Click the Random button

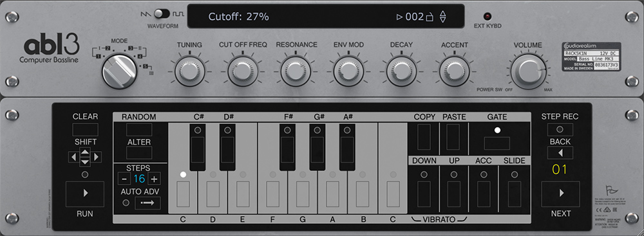point(139,130)
